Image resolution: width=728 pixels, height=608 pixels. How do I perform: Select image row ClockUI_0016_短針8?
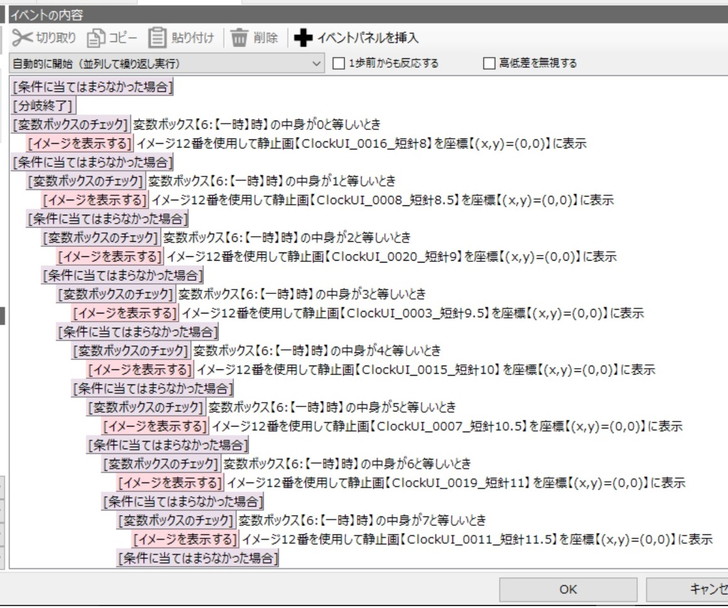tap(306, 143)
